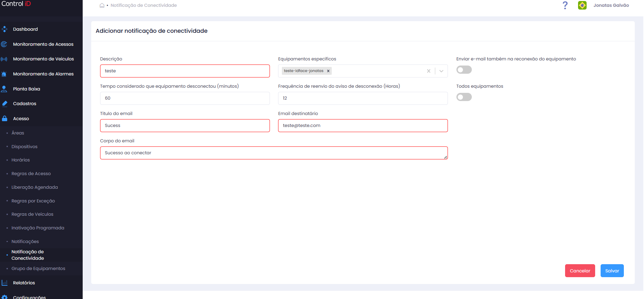Go to home via breadcrumb house icon
Screen dimensions: 644x299
coord(102,5)
